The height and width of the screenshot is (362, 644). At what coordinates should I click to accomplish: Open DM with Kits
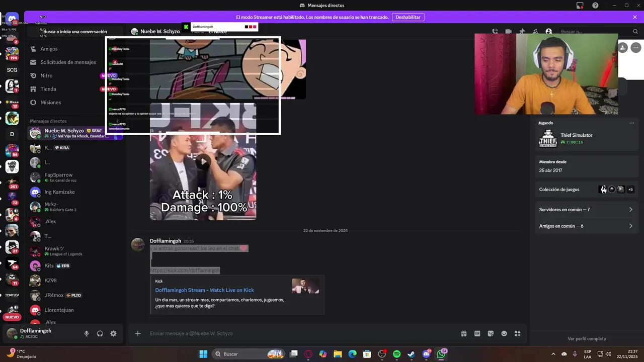coord(74,265)
